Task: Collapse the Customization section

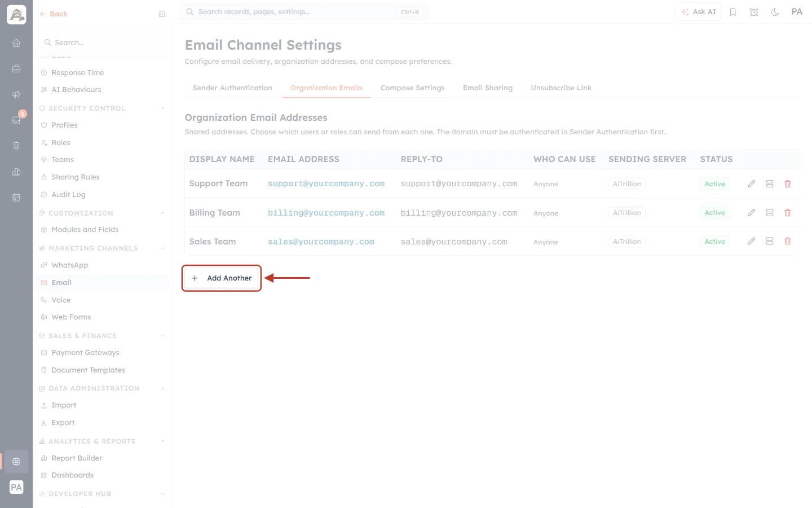Action: click(x=163, y=213)
